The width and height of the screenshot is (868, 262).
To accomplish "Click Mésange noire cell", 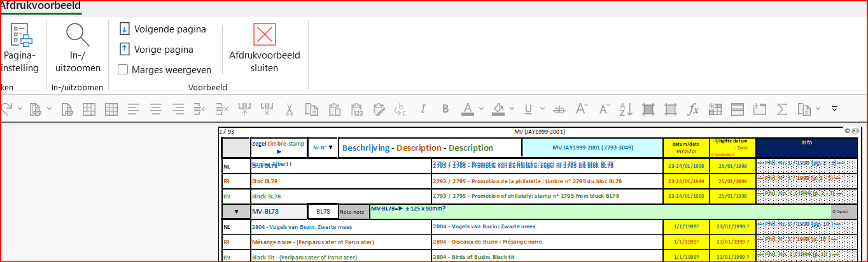I will pyautogui.click(x=340, y=242).
